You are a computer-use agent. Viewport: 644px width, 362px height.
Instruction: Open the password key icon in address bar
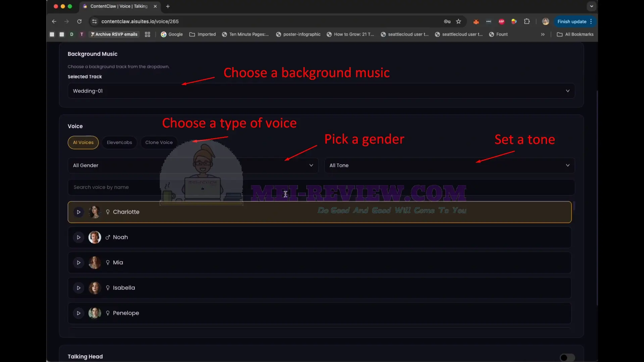(x=447, y=21)
